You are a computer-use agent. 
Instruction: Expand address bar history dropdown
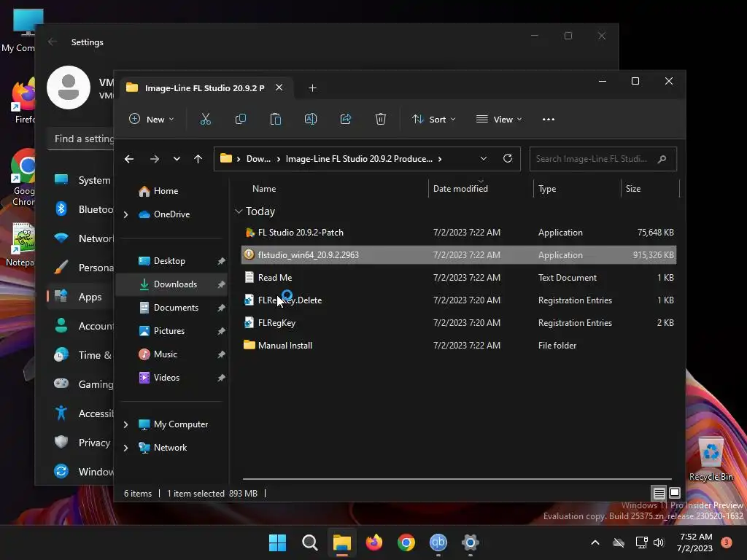click(x=484, y=158)
